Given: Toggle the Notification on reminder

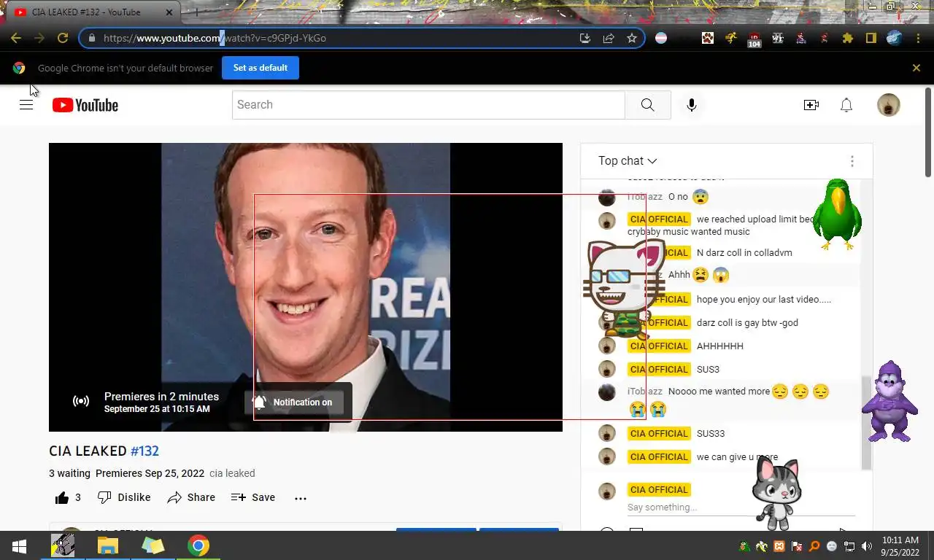Looking at the screenshot, I should coord(294,402).
